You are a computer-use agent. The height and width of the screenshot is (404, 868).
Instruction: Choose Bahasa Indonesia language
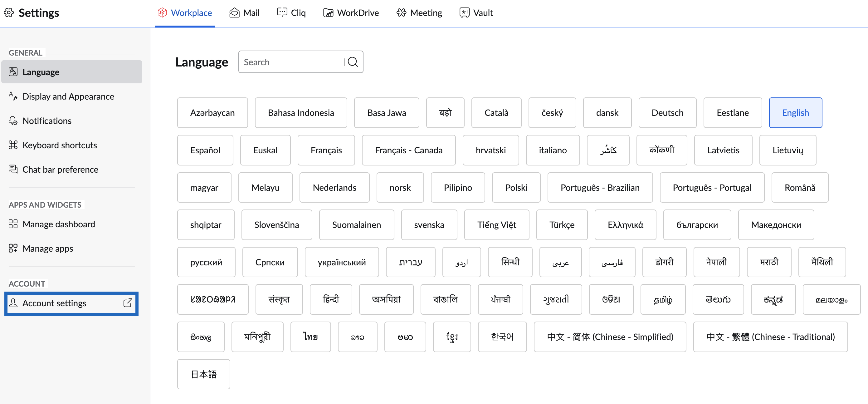pyautogui.click(x=301, y=113)
